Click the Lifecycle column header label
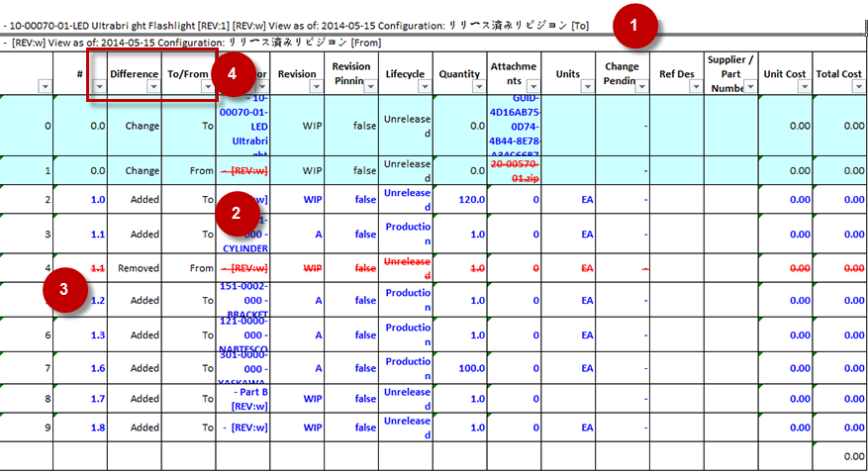This screenshot has height=475, width=868. pyautogui.click(x=405, y=73)
